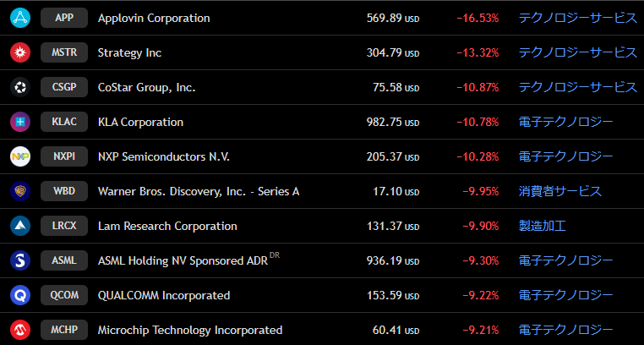Click the ASML Holding logo icon
Image resolution: width=644 pixels, height=345 pixels.
[x=20, y=260]
